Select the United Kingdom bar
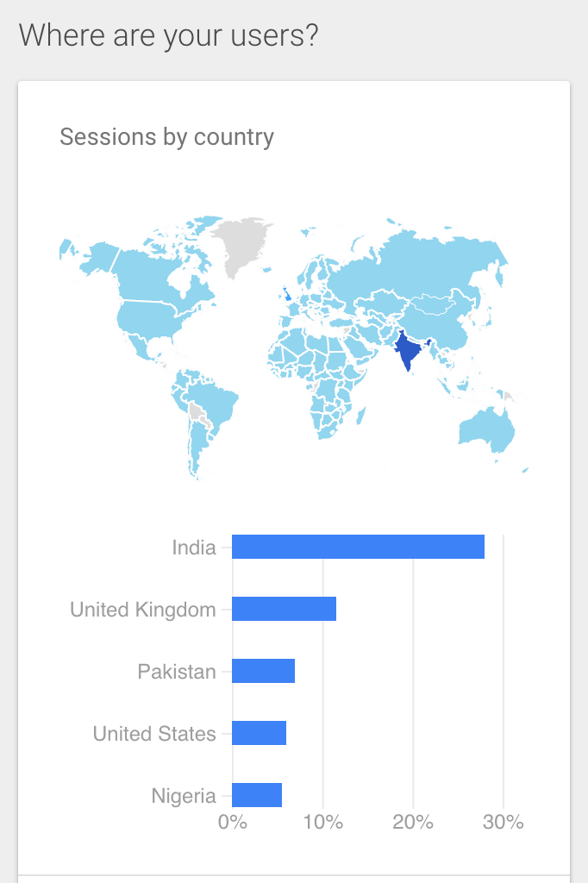 (x=284, y=609)
